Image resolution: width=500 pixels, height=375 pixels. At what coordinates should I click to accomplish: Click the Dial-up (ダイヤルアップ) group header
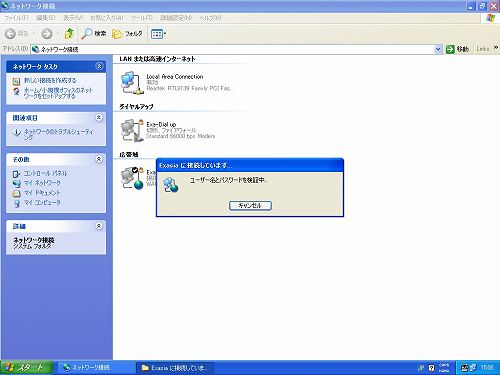[136, 107]
